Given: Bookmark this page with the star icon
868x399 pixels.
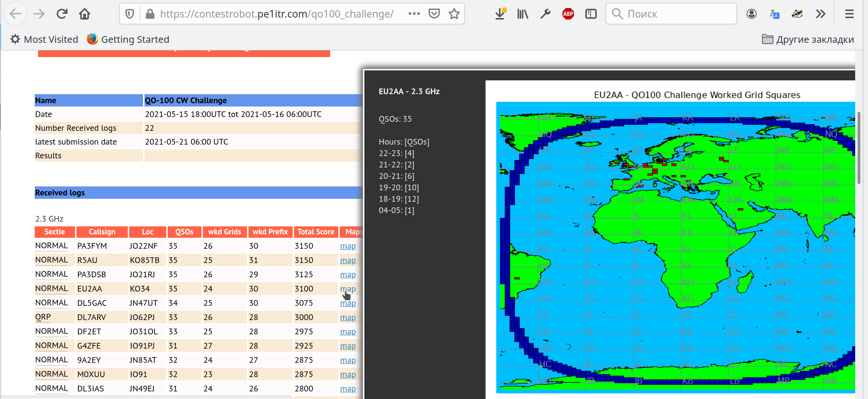Looking at the screenshot, I should (454, 14).
